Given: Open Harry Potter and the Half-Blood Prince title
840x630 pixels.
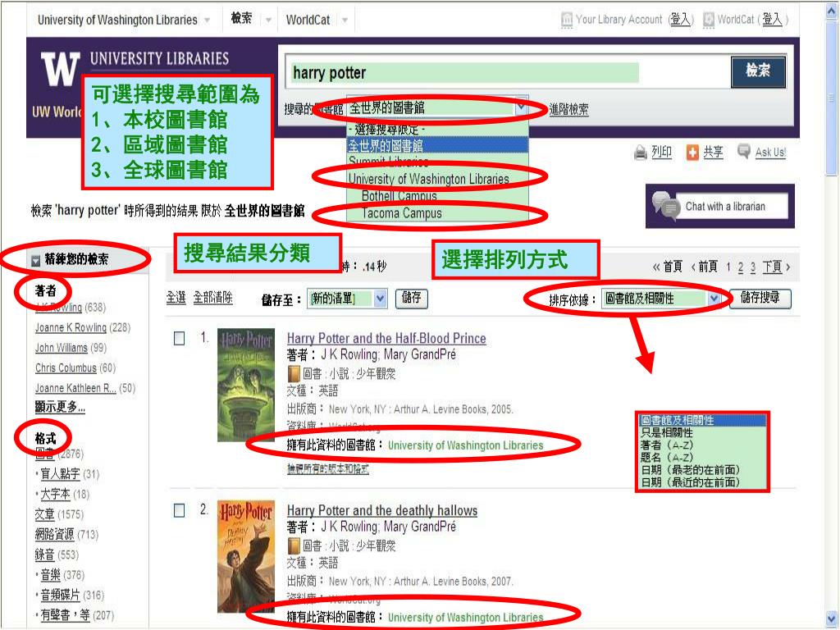Looking at the screenshot, I should (x=386, y=339).
